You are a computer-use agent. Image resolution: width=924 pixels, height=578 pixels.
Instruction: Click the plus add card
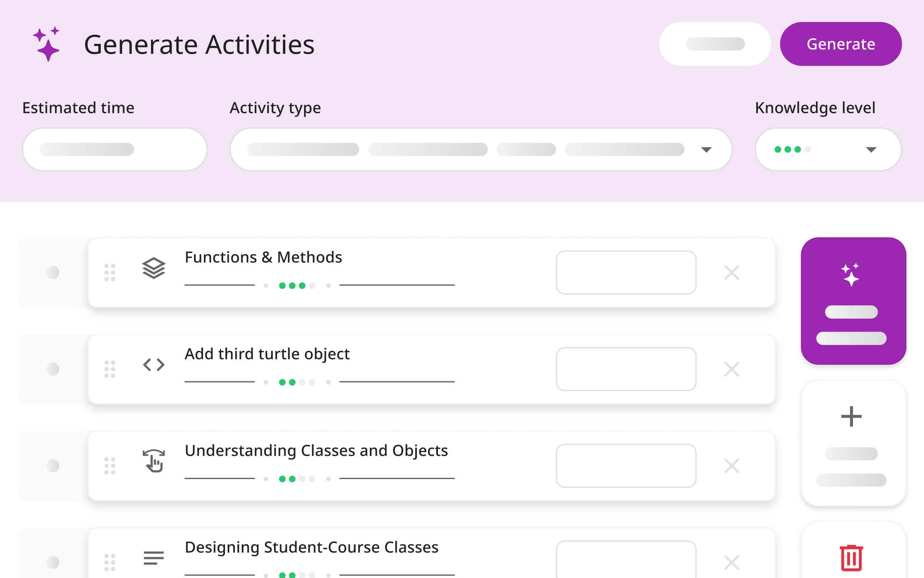(853, 443)
